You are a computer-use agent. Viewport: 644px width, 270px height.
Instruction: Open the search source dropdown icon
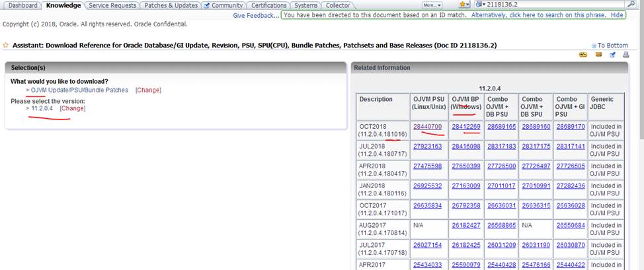480,5
